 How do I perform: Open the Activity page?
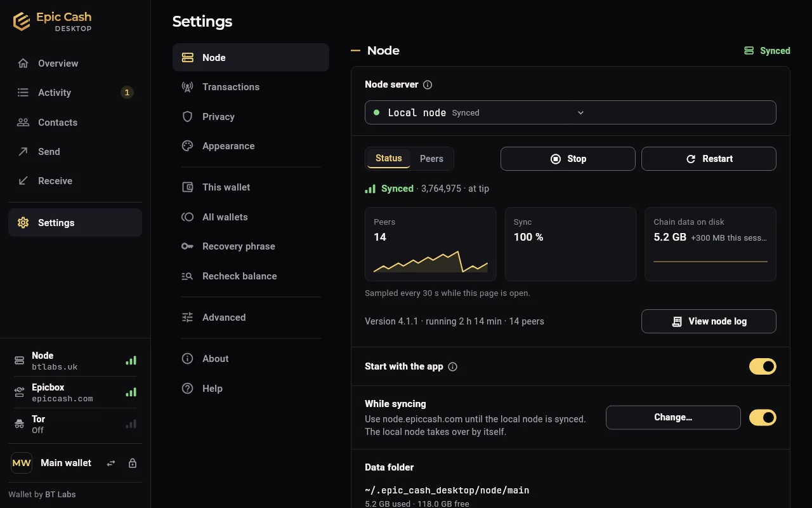tap(75, 93)
